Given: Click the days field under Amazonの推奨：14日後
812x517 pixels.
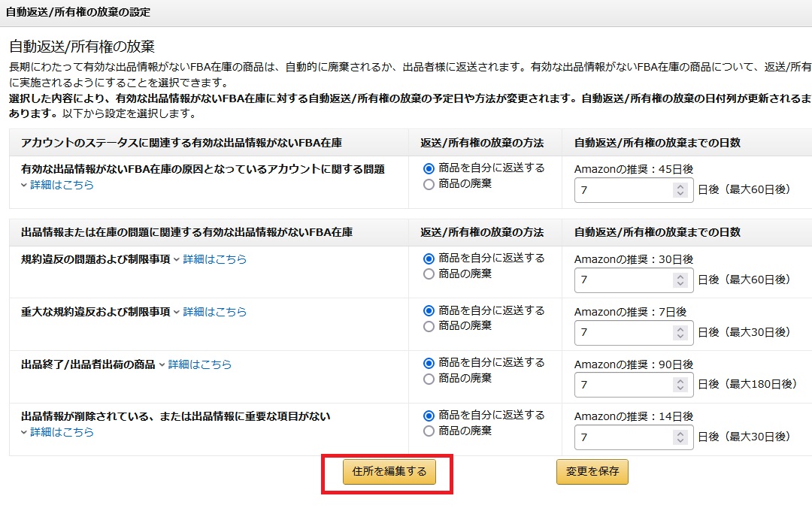Looking at the screenshot, I should [x=633, y=437].
